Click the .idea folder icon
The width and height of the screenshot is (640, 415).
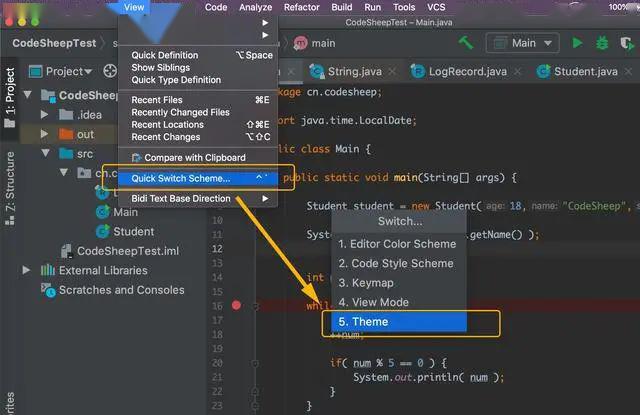click(66, 115)
